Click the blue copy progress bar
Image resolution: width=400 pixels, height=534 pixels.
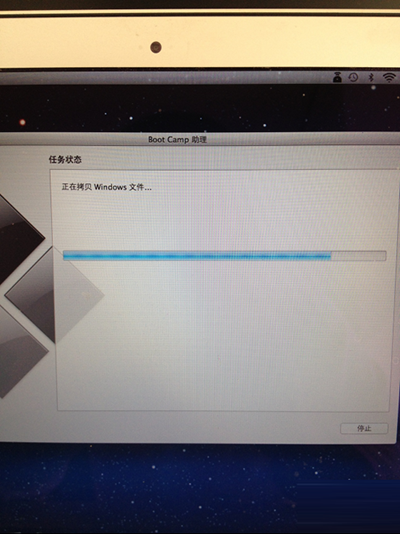(224, 256)
